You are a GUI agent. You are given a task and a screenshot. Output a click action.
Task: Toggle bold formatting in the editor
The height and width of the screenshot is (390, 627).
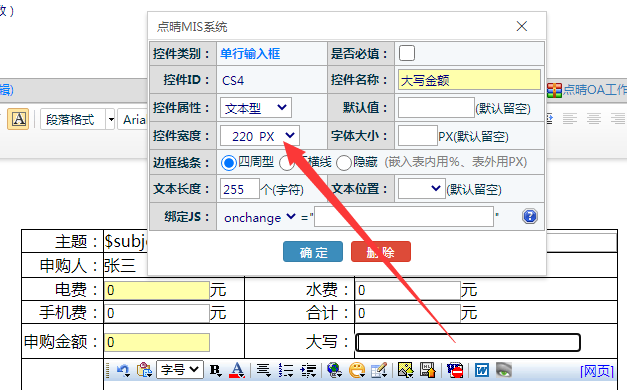coord(216,370)
